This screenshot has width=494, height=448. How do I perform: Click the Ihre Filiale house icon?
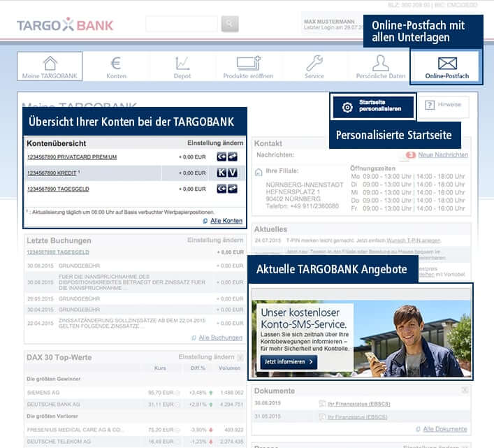coord(259,172)
